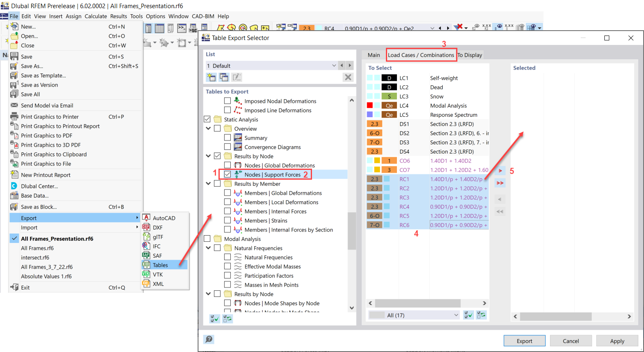
Task: Click the AutoCAD export icon
Action: (x=146, y=218)
